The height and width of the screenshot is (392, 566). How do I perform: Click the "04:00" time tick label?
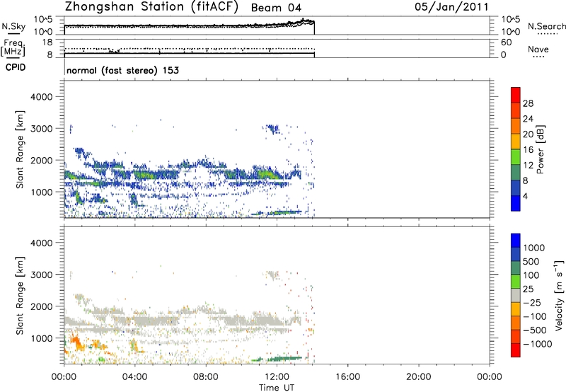pyautogui.click(x=134, y=377)
